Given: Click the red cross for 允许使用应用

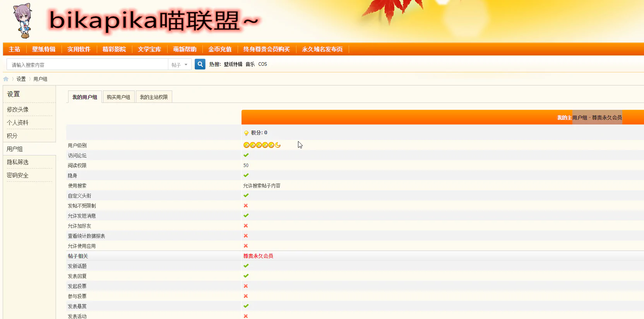Looking at the screenshot, I should tap(246, 246).
